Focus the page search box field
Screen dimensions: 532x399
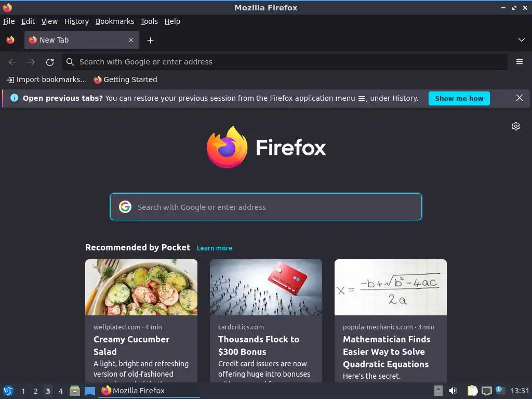pyautogui.click(x=266, y=207)
